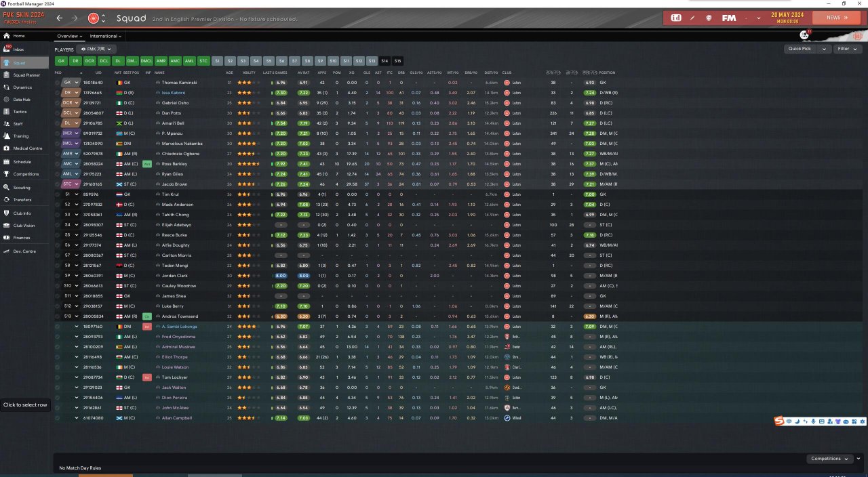Go to the Staff section

pyautogui.click(x=24, y=124)
